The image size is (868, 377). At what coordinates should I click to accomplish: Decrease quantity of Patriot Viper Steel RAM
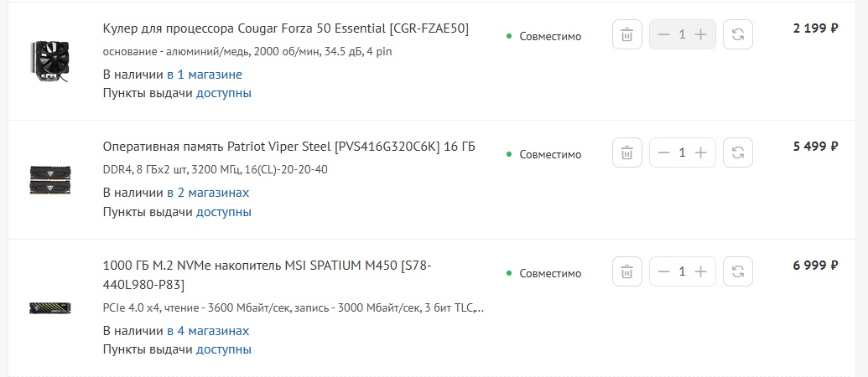pyautogui.click(x=664, y=152)
